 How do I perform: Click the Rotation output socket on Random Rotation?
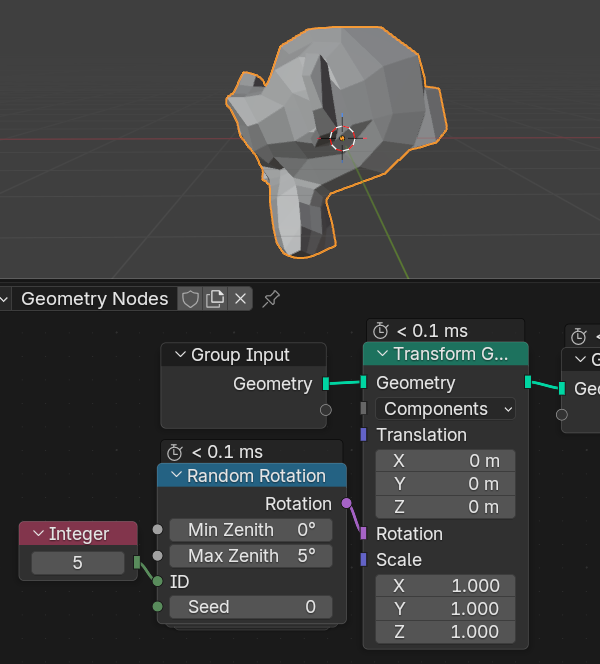(346, 503)
